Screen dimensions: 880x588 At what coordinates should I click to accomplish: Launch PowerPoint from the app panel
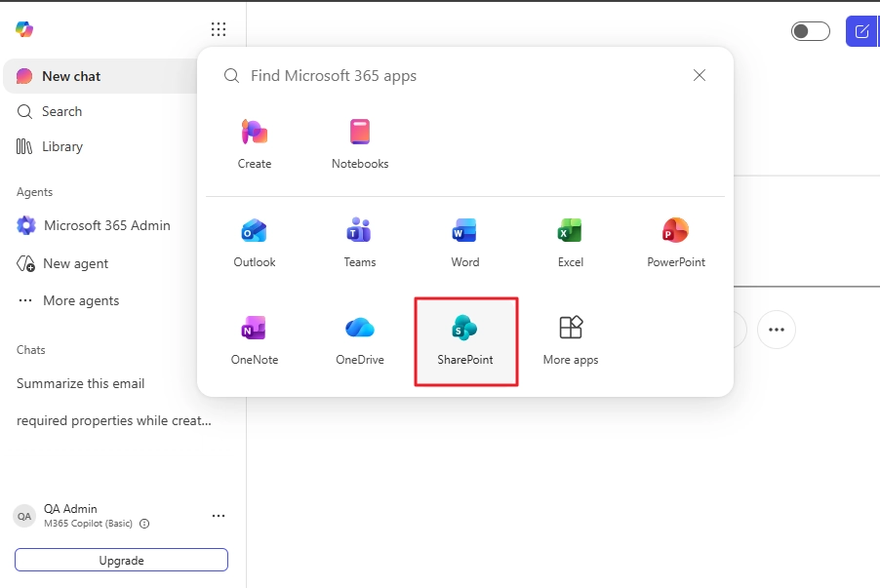click(676, 243)
